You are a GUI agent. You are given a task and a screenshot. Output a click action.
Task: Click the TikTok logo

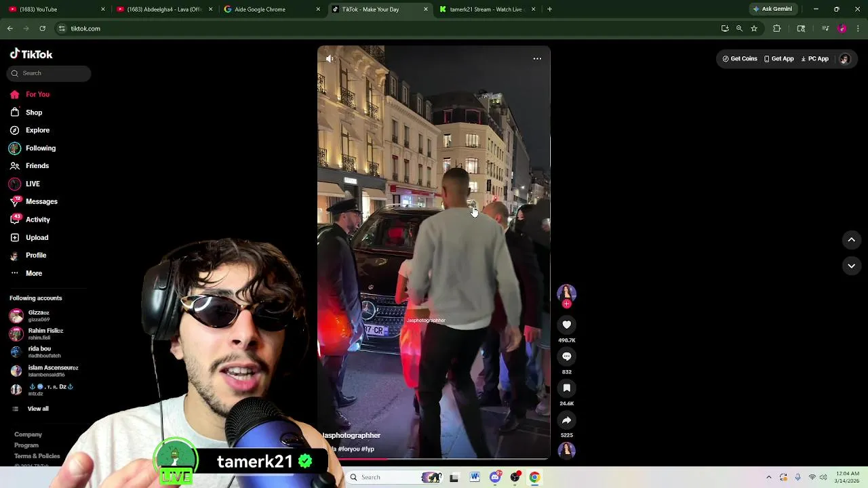coord(31,54)
